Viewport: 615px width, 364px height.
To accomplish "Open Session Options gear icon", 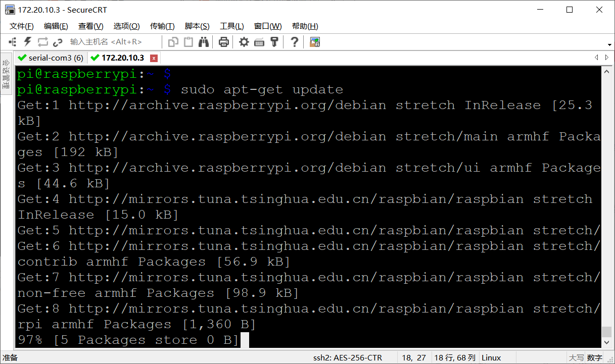I will tap(244, 42).
